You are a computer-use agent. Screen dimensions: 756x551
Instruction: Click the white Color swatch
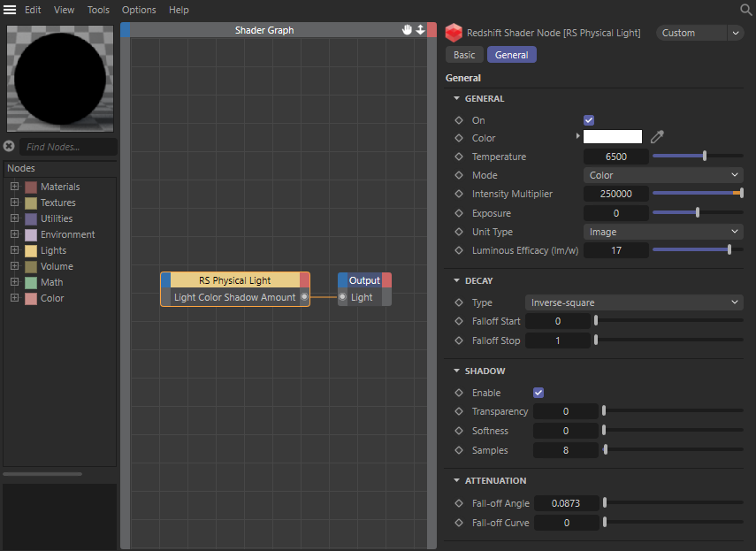(x=612, y=137)
